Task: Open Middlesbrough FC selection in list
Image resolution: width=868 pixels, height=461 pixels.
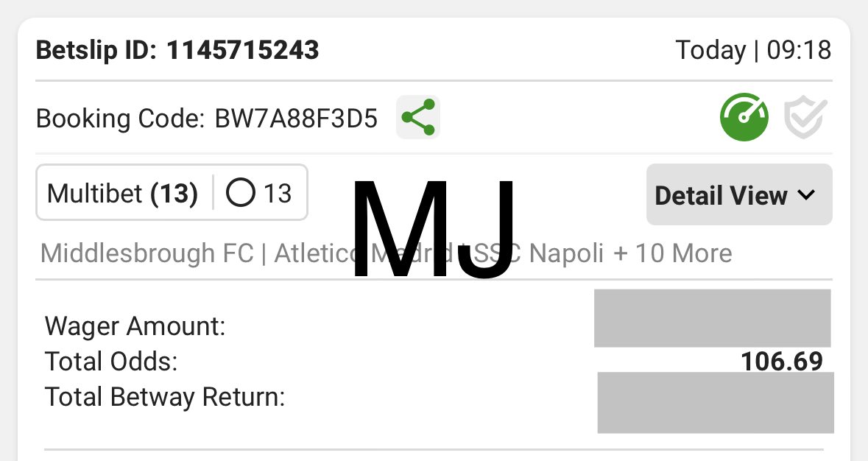Action: point(147,253)
